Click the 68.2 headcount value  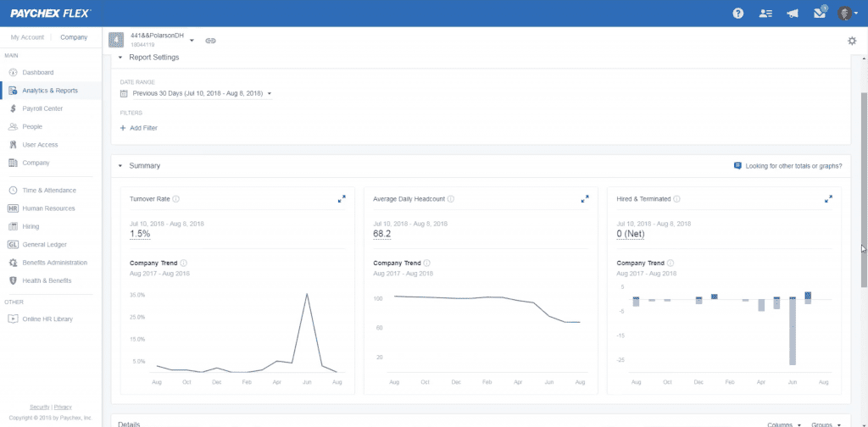coord(382,234)
